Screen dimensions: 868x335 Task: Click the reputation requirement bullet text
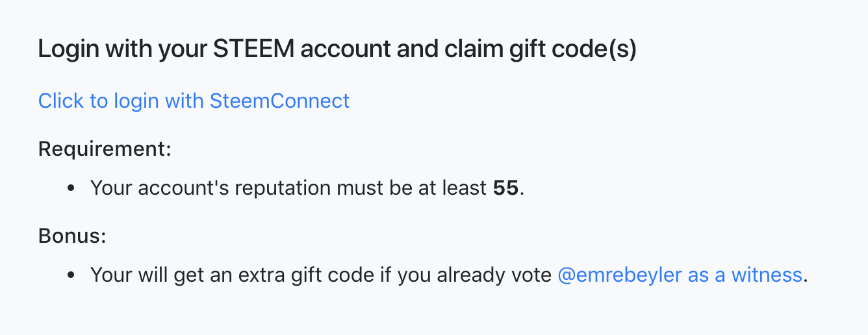pyautogui.click(x=307, y=188)
